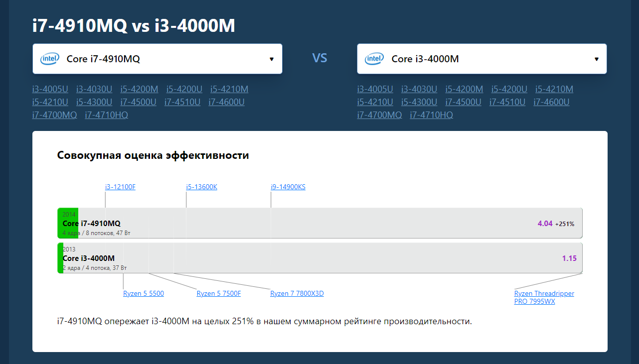Click the Ryzen 5 7500F chart link
The width and height of the screenshot is (639, 364).
(219, 293)
